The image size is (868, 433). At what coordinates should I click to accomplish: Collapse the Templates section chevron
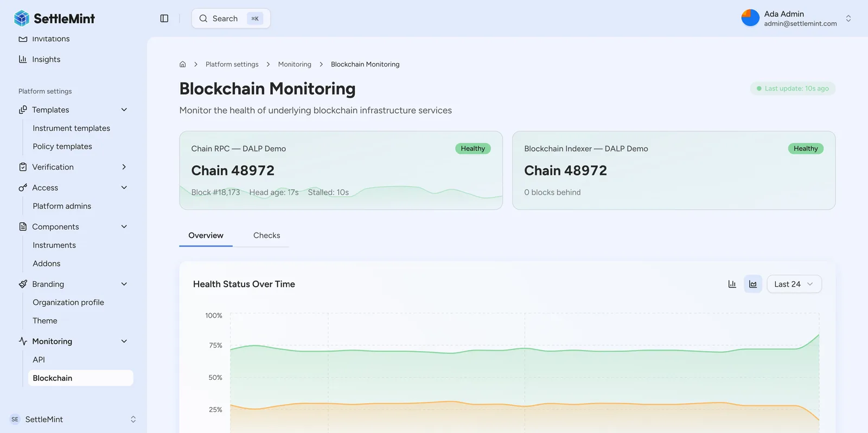pos(124,110)
